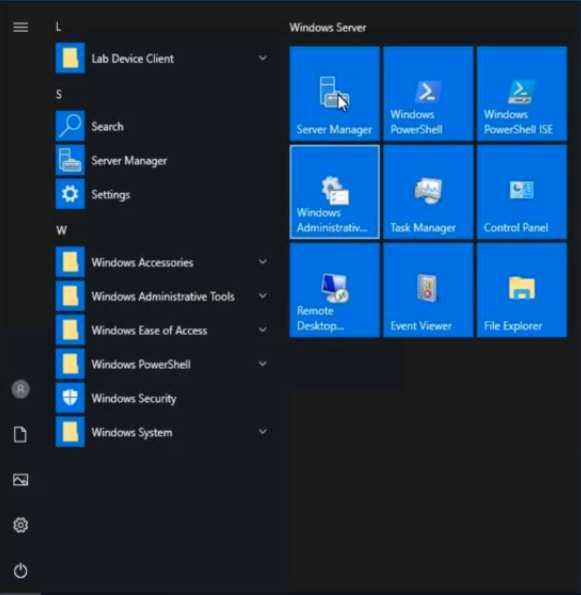Open the Control Panel tile
Image resolution: width=581 pixels, height=595 pixels.
522,192
